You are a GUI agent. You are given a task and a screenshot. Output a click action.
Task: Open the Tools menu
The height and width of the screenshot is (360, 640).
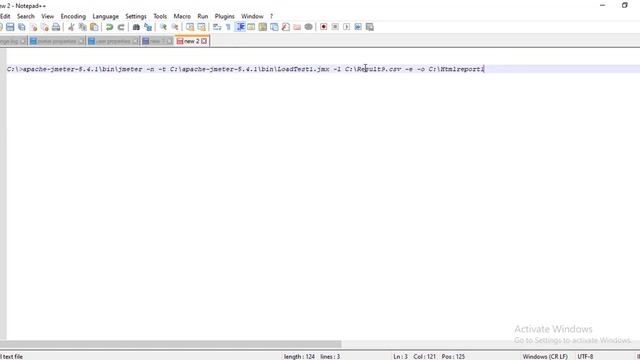click(x=160, y=16)
